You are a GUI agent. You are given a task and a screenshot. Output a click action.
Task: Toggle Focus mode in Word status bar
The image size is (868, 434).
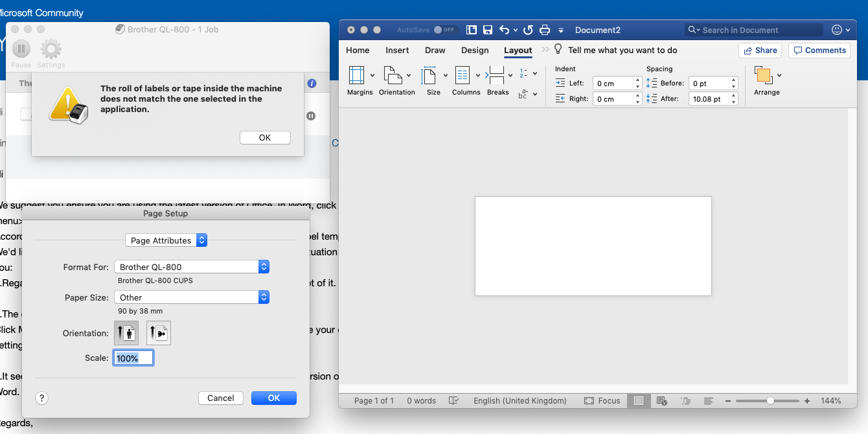(602, 401)
